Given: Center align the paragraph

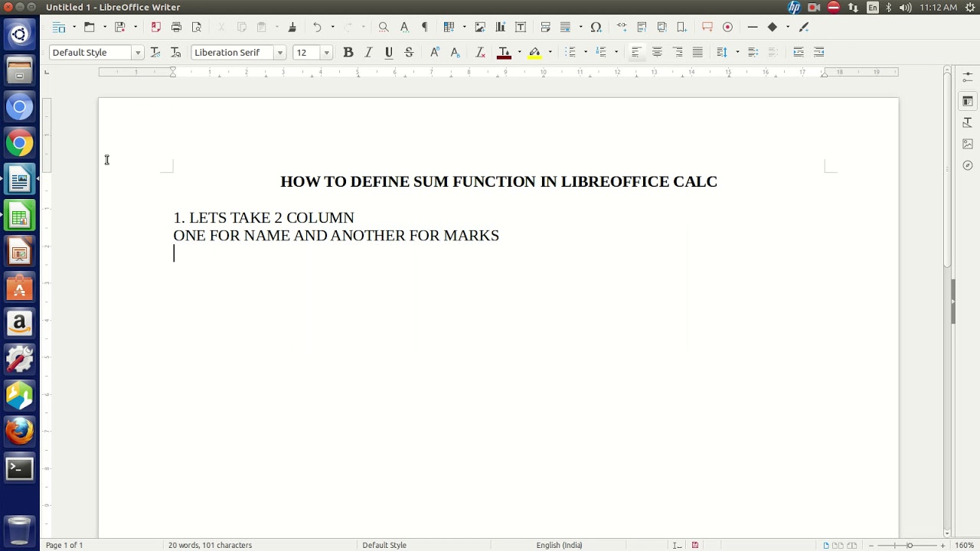Looking at the screenshot, I should coord(657,52).
